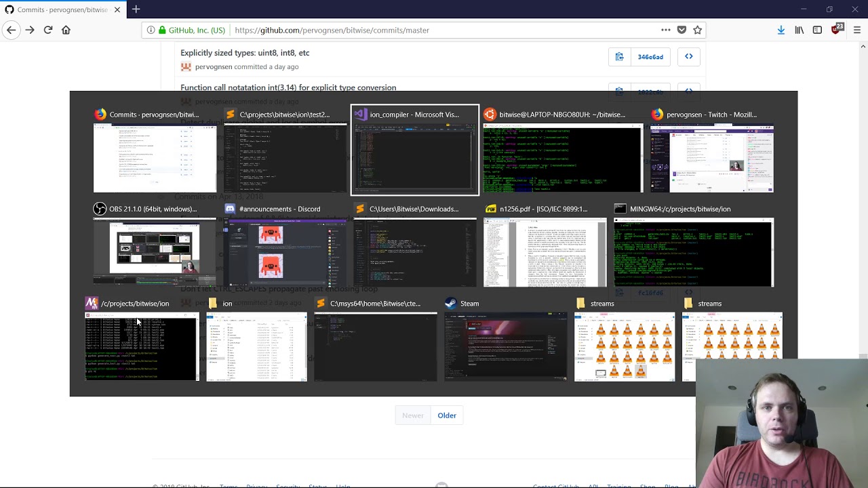
Task: Go back with the browser back arrow
Action: coord(12,30)
